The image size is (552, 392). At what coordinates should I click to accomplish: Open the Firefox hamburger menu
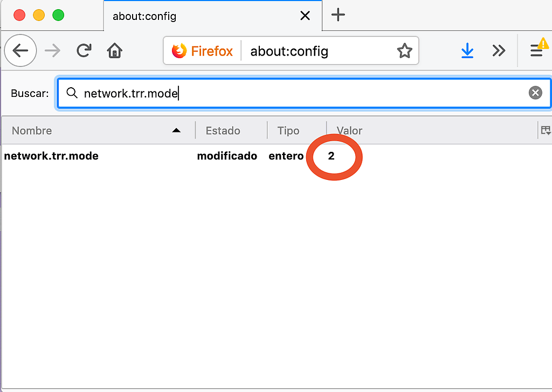point(536,51)
